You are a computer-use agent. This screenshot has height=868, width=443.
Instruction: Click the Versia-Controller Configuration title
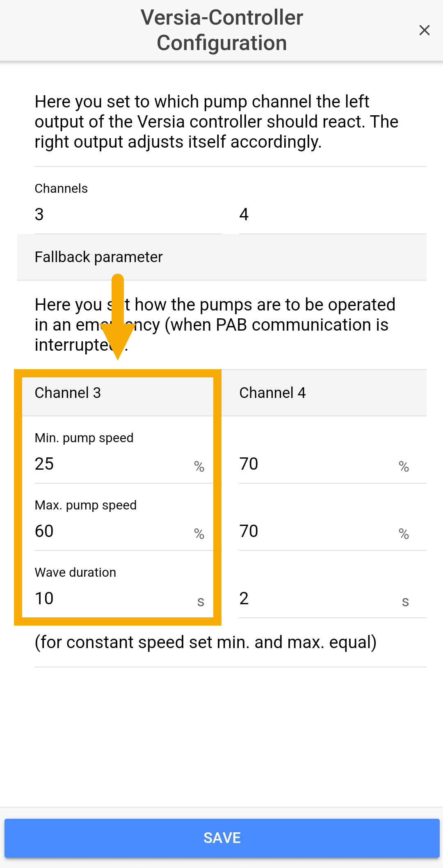(x=221, y=30)
